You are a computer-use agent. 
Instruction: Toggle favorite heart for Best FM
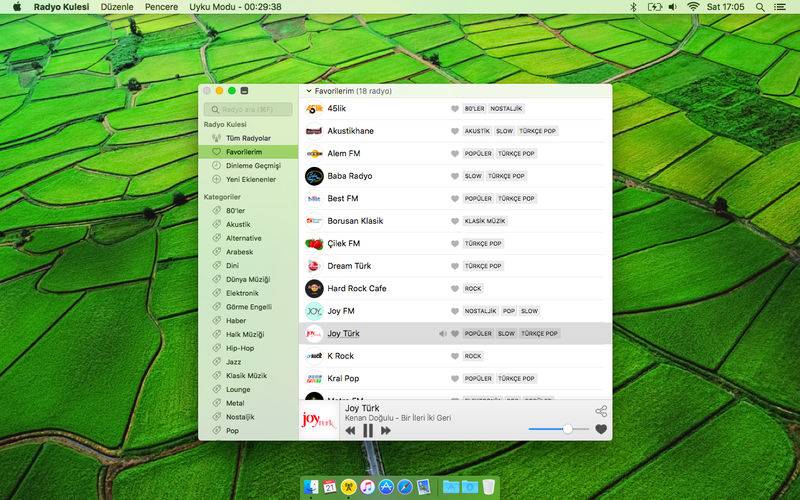455,198
